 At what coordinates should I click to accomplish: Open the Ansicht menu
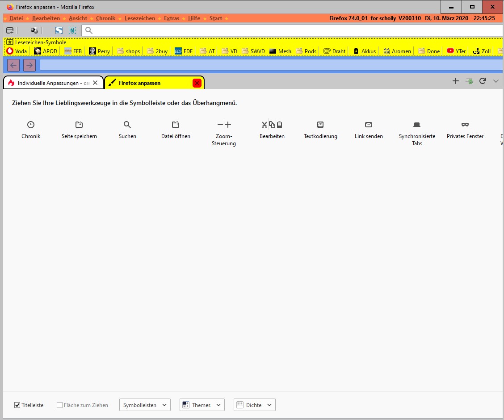(x=78, y=18)
